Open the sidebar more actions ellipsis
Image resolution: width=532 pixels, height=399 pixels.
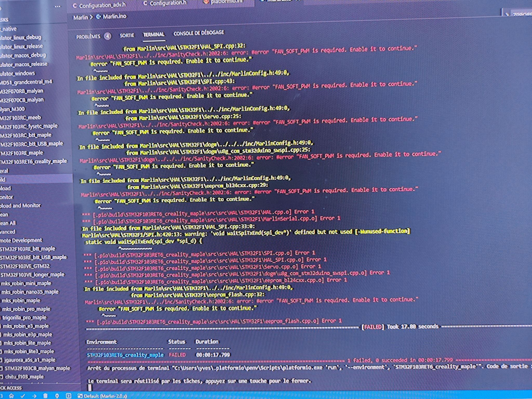tap(58, 6)
